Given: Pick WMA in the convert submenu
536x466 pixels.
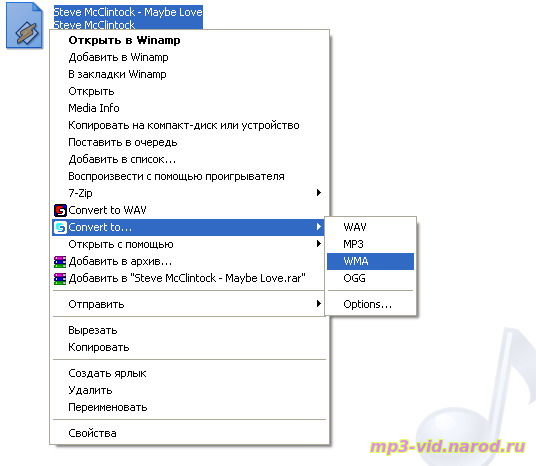Looking at the screenshot, I should point(370,261).
